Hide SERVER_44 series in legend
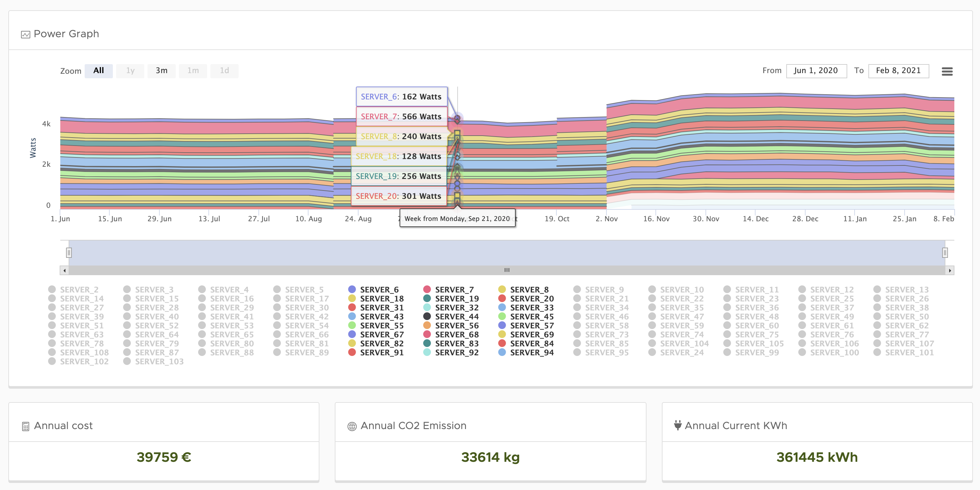 451,317
